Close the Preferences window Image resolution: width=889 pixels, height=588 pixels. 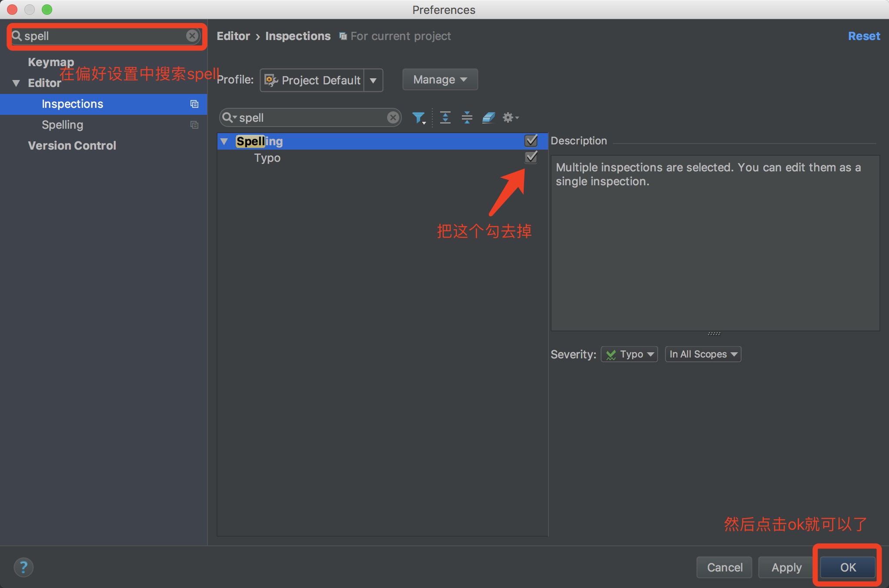click(12, 10)
